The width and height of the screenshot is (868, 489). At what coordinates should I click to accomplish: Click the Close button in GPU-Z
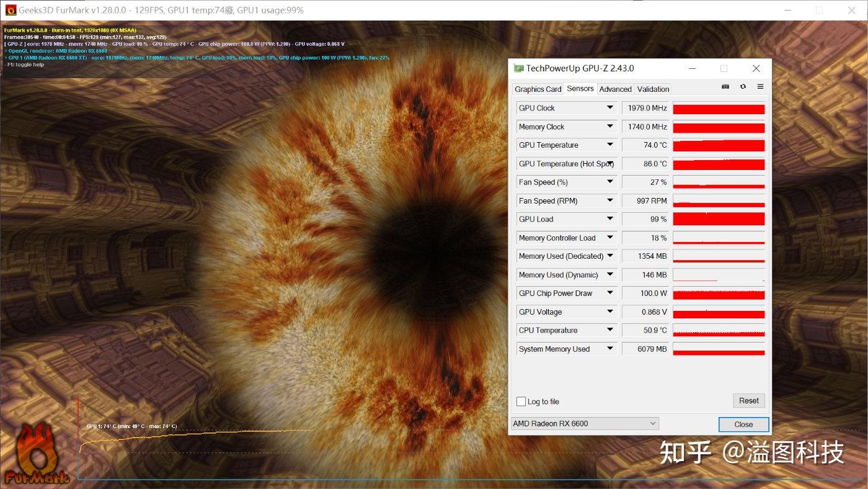743,424
